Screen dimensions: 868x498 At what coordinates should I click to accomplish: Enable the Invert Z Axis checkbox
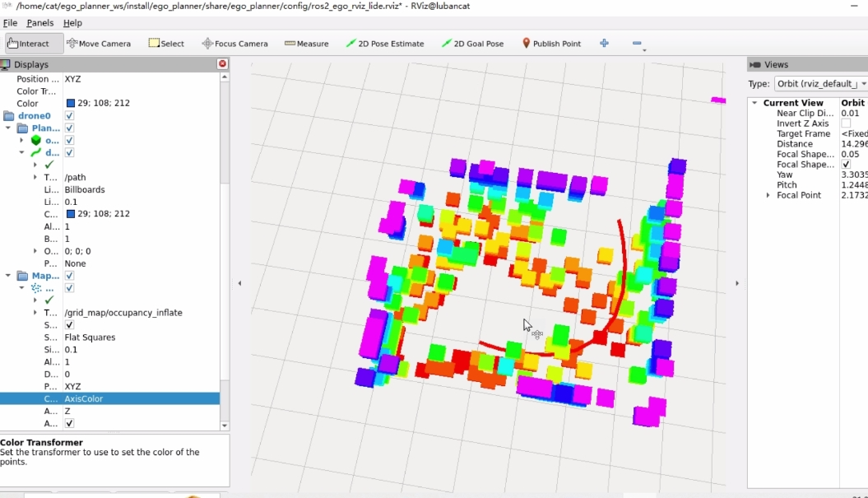click(x=846, y=123)
